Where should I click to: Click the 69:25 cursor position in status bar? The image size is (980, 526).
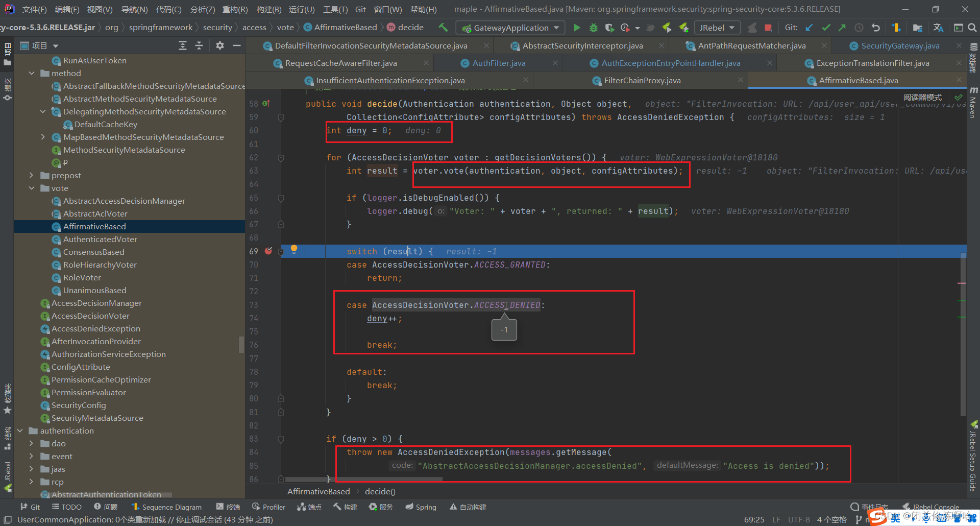pyautogui.click(x=754, y=520)
